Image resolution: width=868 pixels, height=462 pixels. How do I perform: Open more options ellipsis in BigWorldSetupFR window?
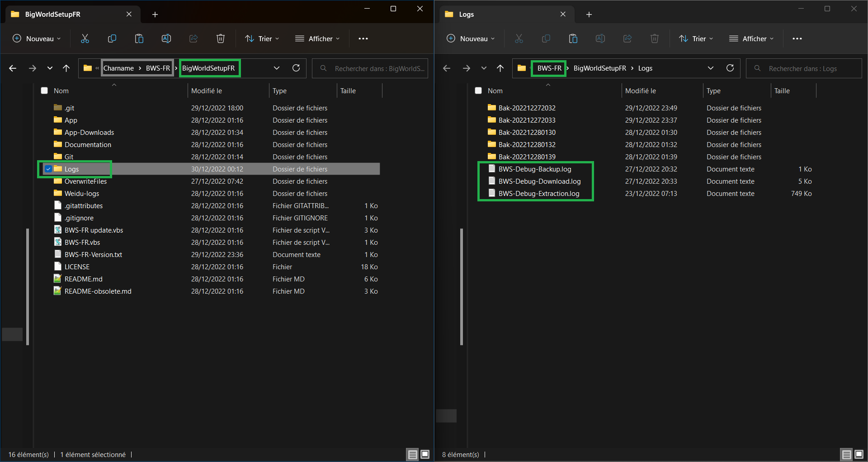363,38
